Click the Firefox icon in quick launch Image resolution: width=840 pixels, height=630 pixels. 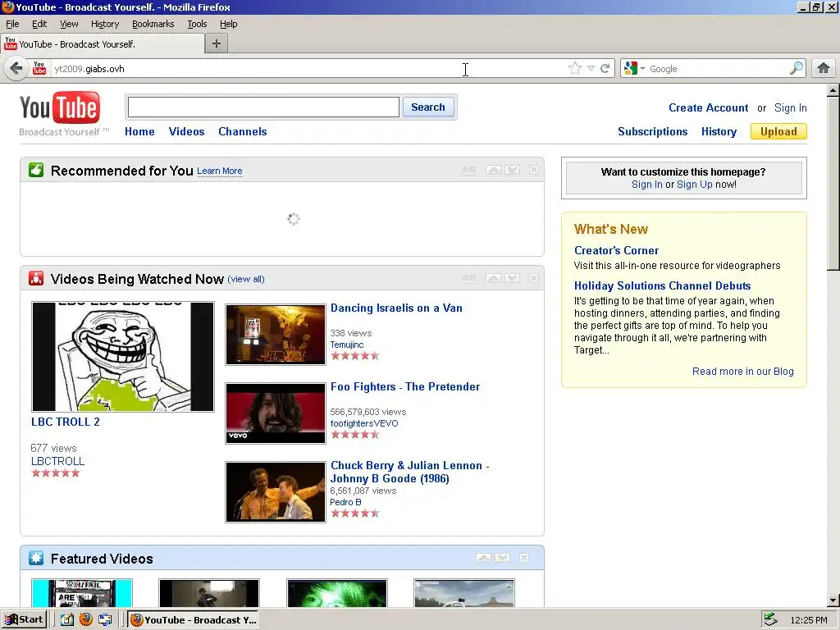point(85,619)
